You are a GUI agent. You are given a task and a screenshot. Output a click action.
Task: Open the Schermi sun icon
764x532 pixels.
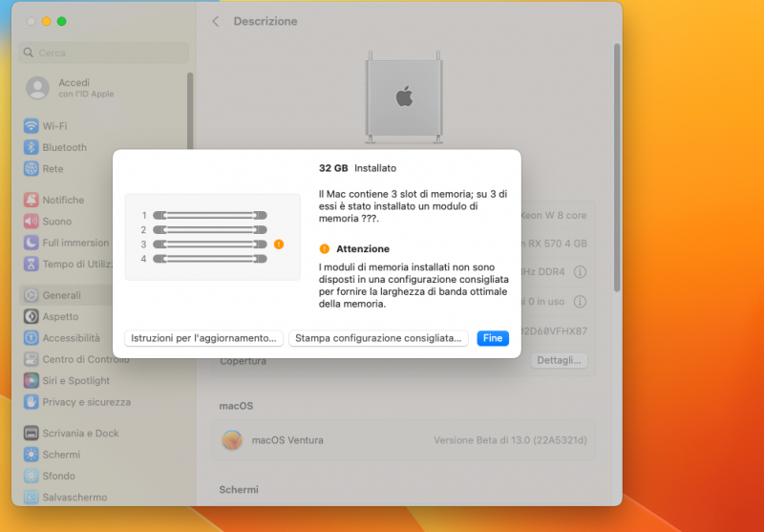[32, 455]
